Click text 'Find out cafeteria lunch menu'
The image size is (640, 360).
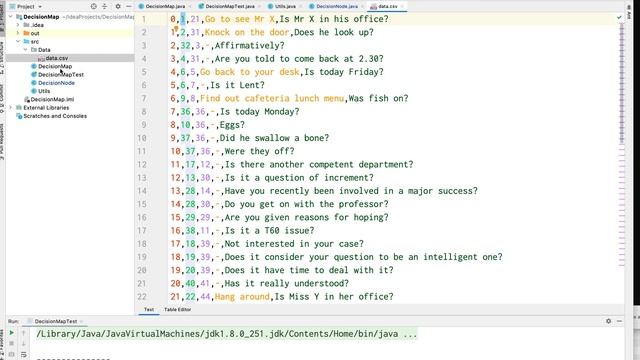coord(272,98)
